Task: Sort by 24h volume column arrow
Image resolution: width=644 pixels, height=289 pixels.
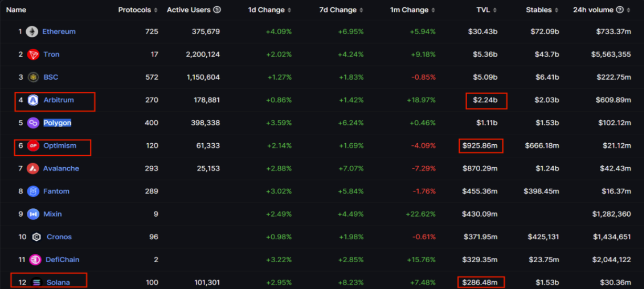Action: (x=628, y=10)
